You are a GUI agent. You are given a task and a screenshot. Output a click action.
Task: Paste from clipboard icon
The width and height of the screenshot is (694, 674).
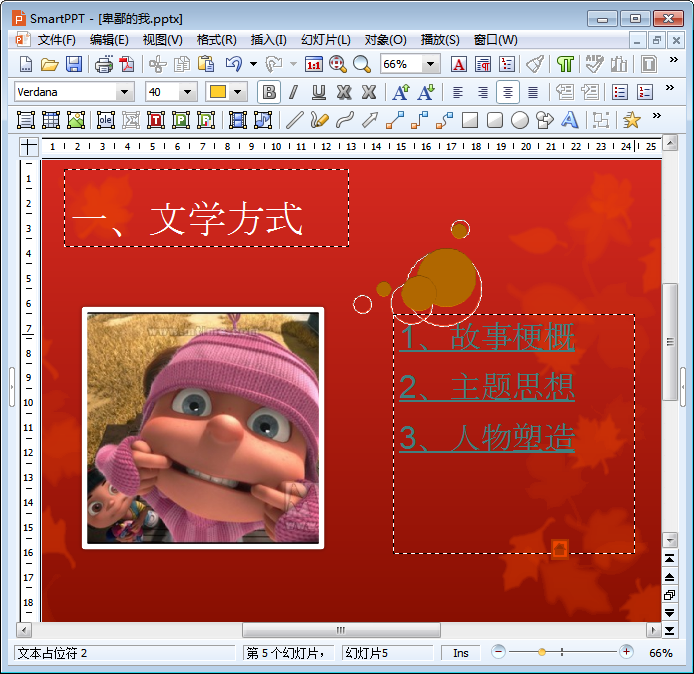(x=206, y=65)
